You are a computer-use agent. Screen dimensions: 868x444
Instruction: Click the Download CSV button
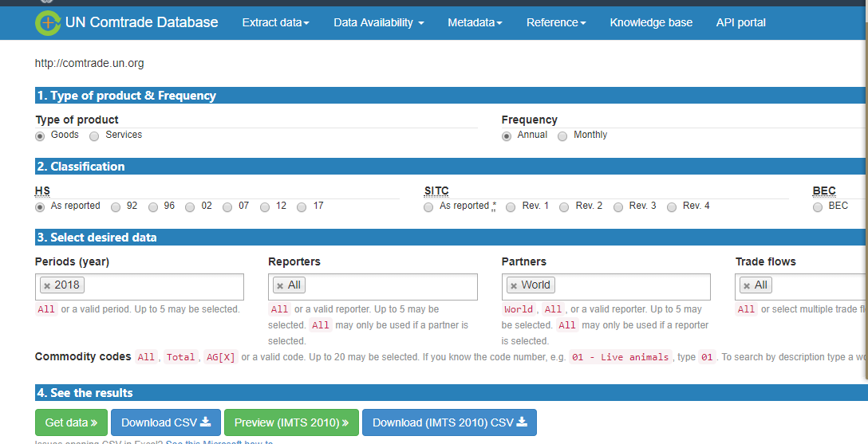tap(166, 422)
